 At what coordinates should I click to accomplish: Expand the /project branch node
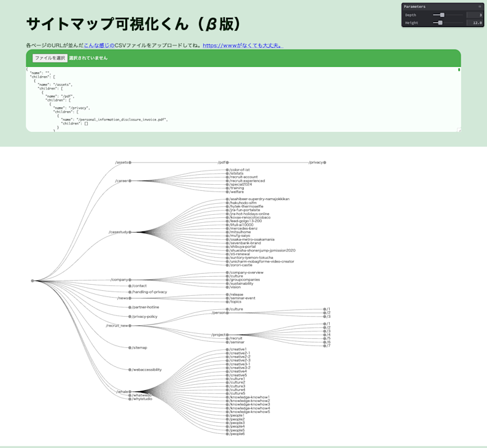227,335
